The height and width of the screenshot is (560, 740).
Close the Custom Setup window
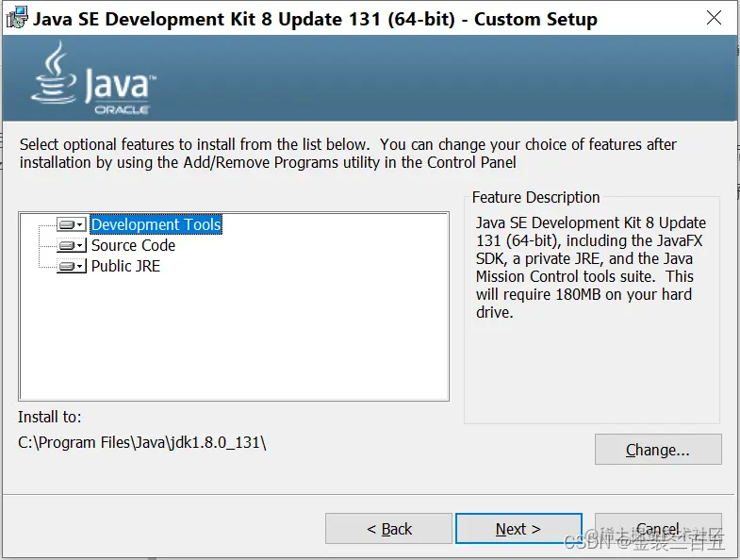(714, 18)
